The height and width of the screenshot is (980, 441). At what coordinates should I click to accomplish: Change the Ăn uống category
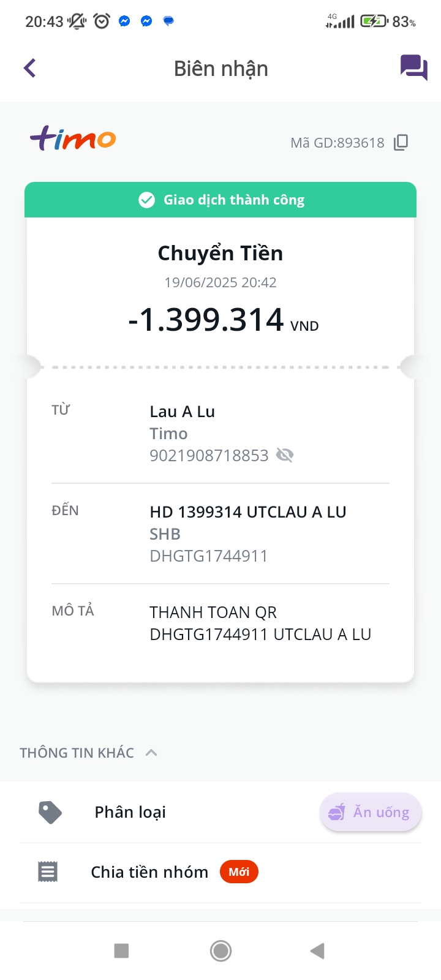pos(370,812)
